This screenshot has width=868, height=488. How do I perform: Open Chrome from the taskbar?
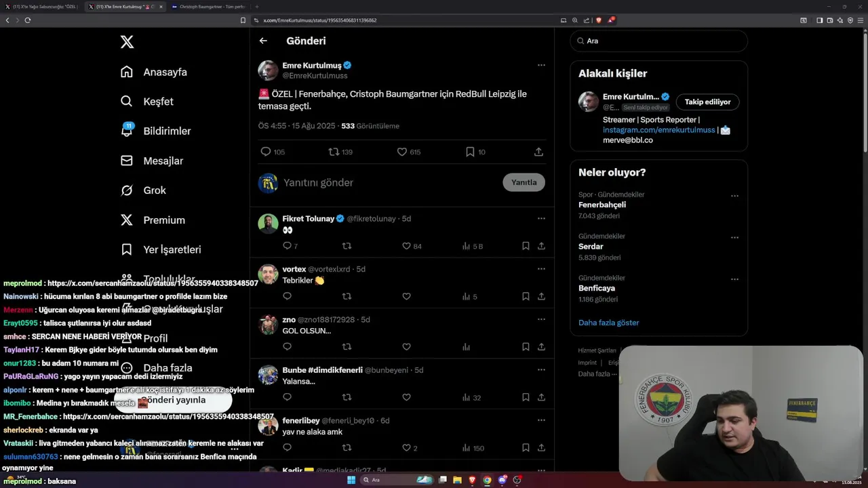(487, 480)
